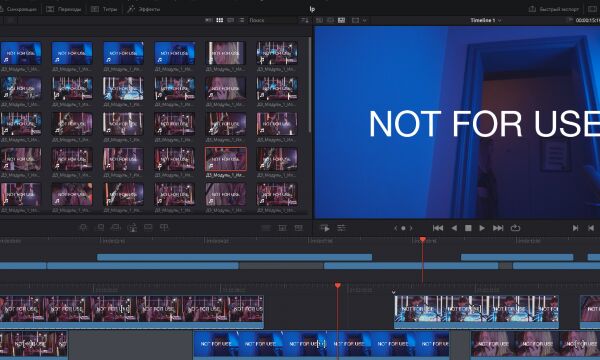Open the Эффекты (Effects) tab
600x360 pixels.
coord(143,9)
